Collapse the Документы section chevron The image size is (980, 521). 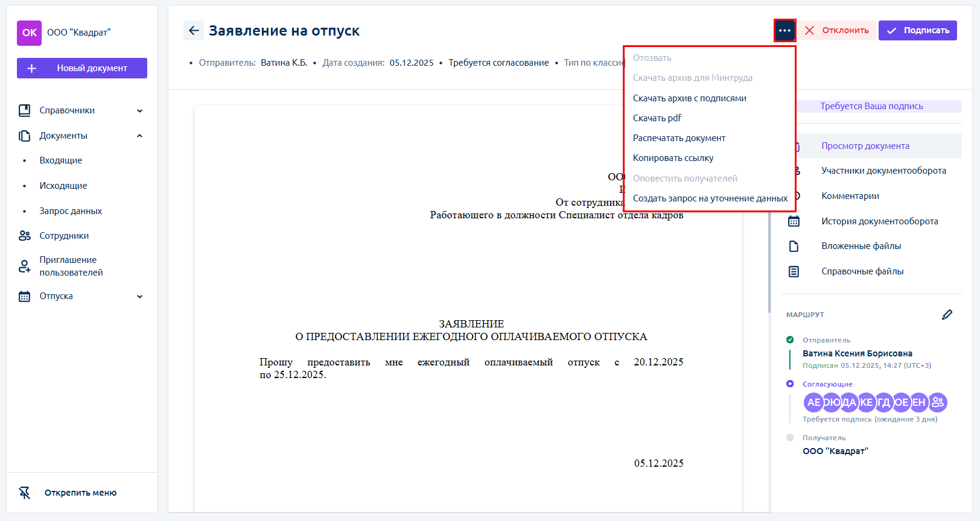click(x=139, y=136)
